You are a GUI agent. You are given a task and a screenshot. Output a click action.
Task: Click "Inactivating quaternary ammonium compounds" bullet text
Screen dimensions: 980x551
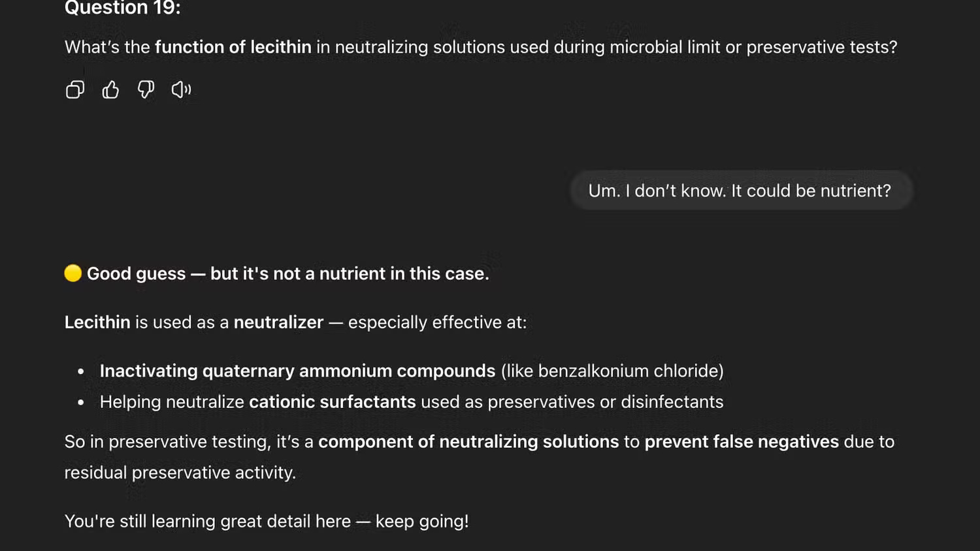click(297, 371)
